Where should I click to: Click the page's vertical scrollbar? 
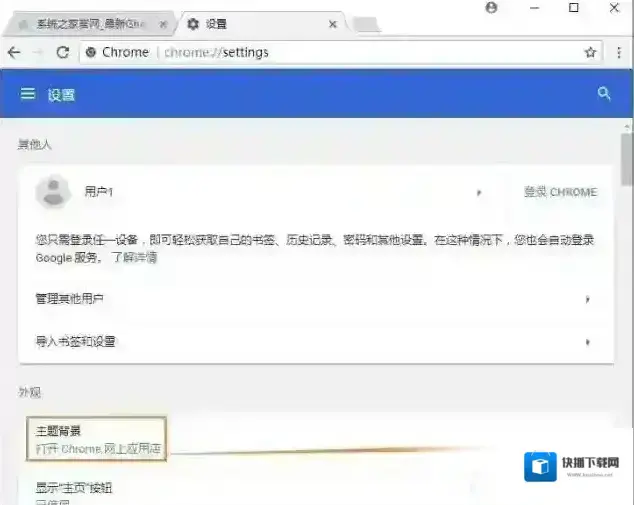point(626,160)
